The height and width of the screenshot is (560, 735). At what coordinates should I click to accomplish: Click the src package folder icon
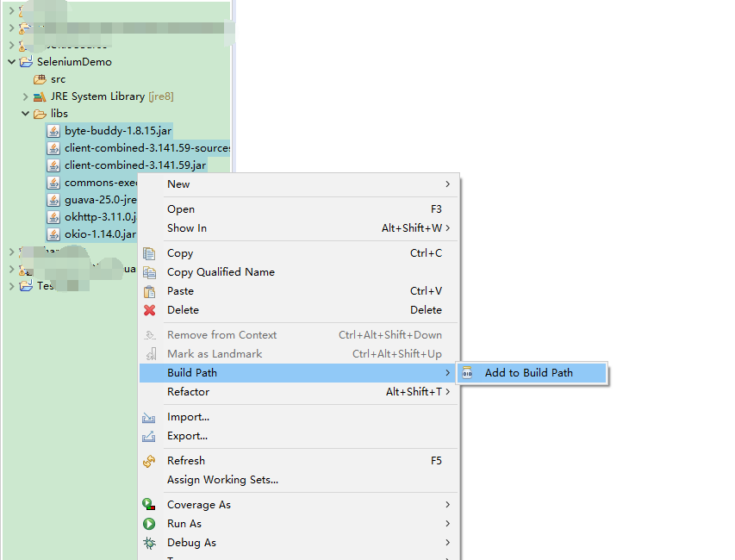(40, 79)
